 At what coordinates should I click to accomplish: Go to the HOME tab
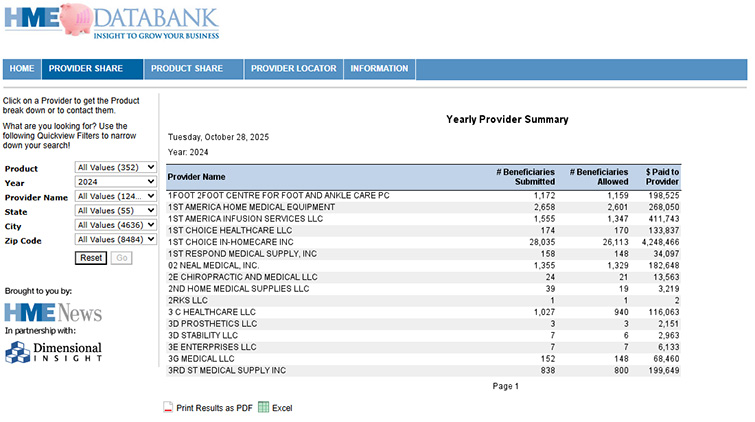pyautogui.click(x=22, y=69)
